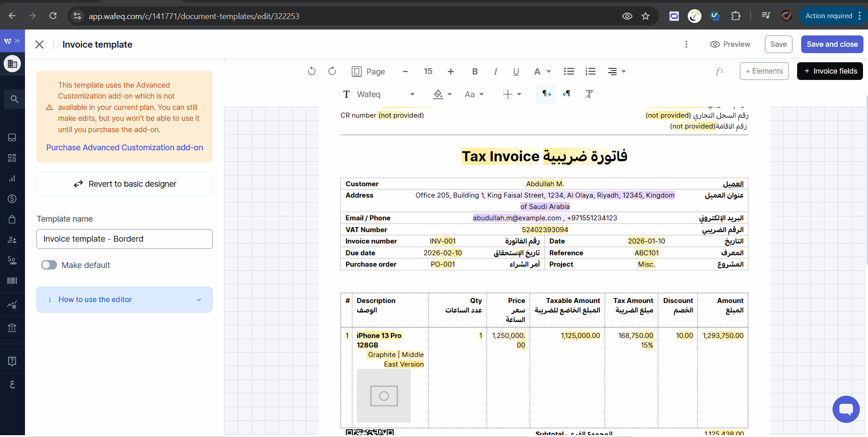
Task: Toggle the Make default switch
Action: [x=49, y=265]
